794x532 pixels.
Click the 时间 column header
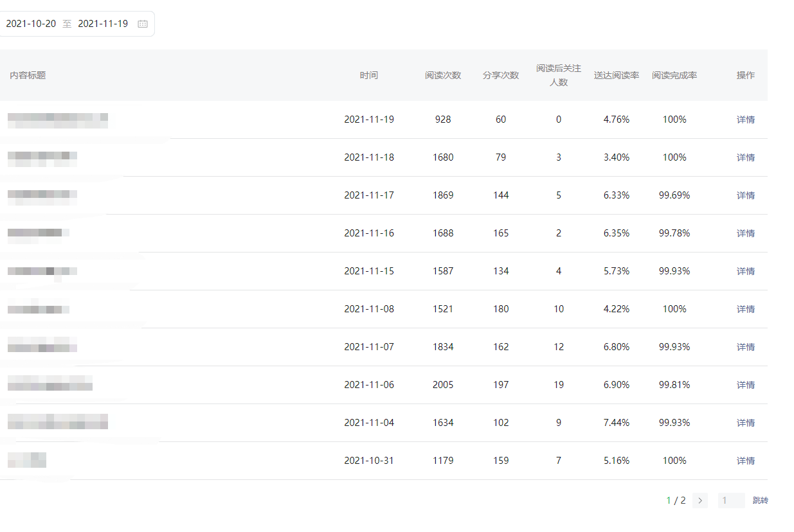point(369,75)
